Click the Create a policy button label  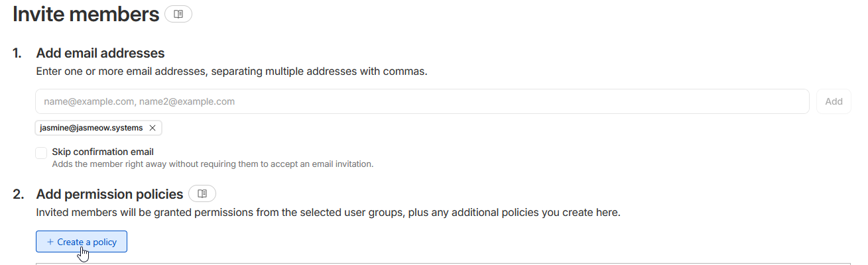[x=87, y=242]
